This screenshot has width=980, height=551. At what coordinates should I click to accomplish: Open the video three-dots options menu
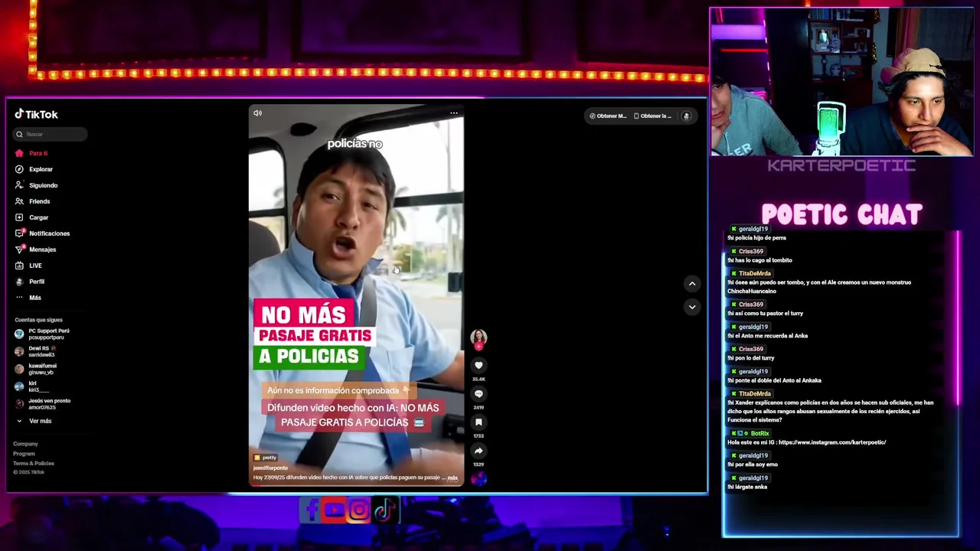click(x=454, y=113)
